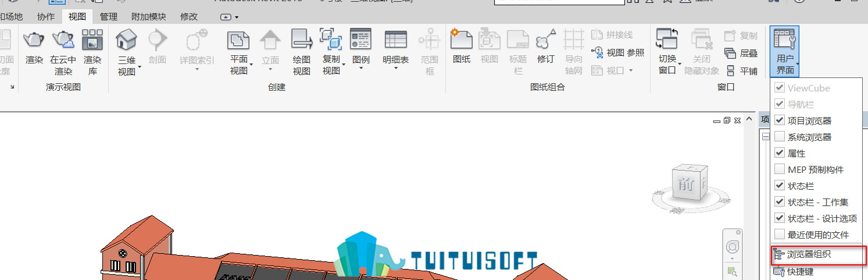Uncheck 状态栏 - 设计选项 checkbox
This screenshot has height=280, width=868.
click(x=780, y=218)
